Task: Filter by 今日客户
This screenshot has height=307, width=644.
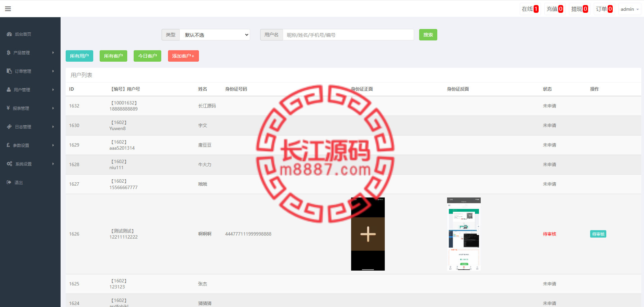Action: 147,56
